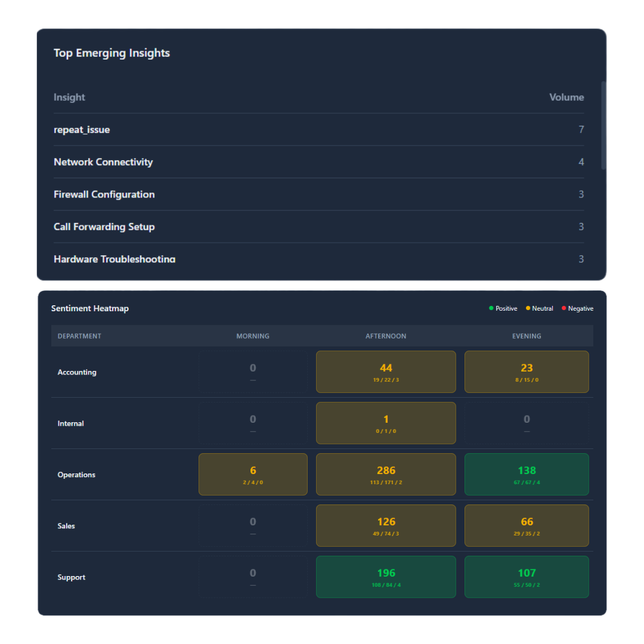Click the Sentiment Heatmap title
644x644 pixels.
[x=90, y=308]
